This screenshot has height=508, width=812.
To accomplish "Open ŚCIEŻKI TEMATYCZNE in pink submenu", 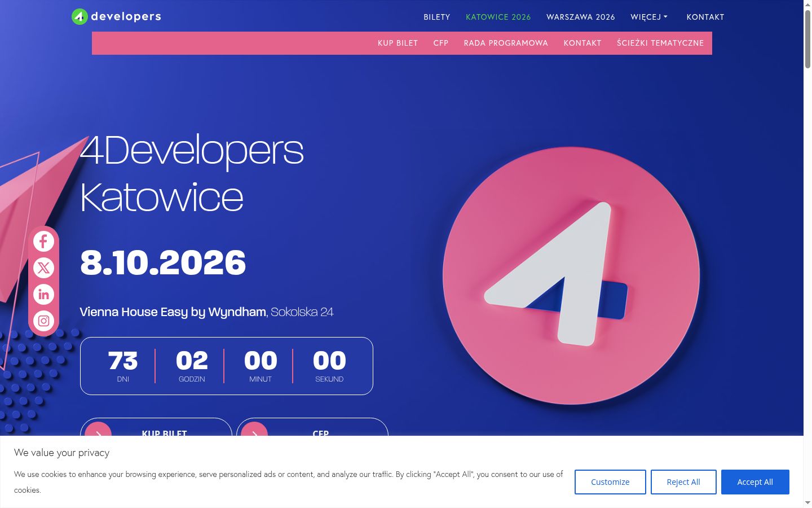I will (x=660, y=43).
